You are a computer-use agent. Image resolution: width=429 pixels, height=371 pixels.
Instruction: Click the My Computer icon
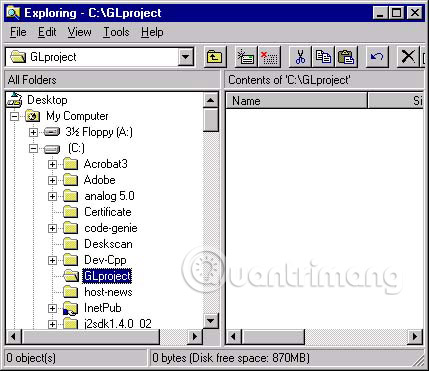point(33,116)
